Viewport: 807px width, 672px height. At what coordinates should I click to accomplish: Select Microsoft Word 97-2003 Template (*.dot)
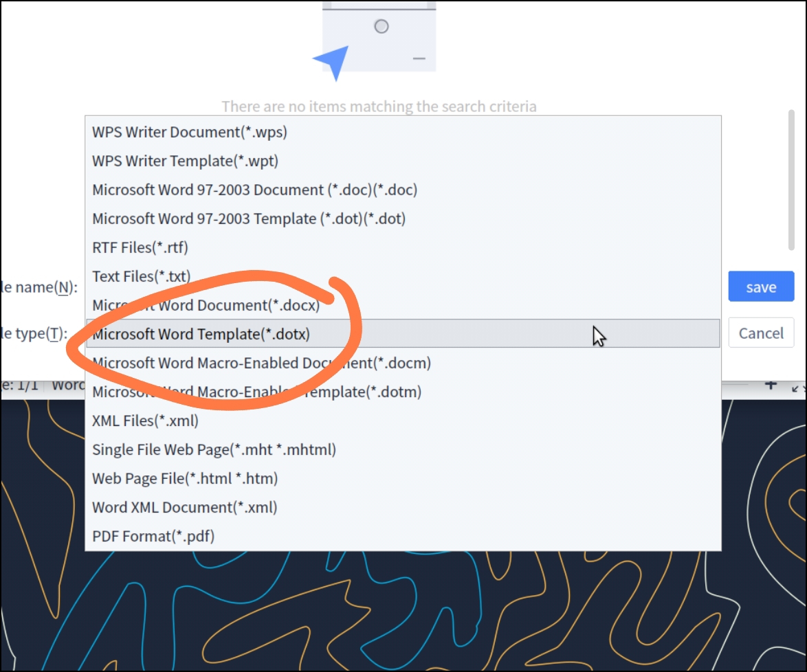pyautogui.click(x=403, y=219)
